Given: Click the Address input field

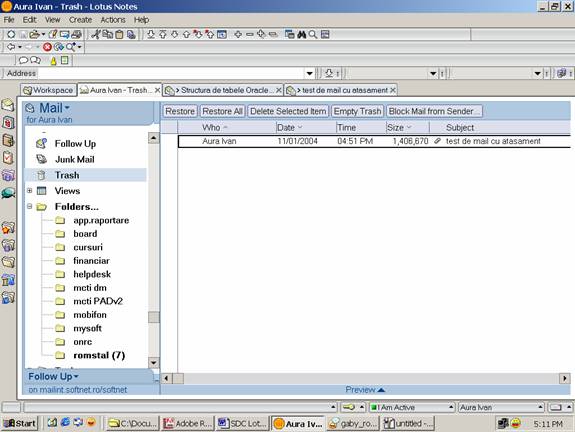Looking at the screenshot, I should click(x=172, y=73).
